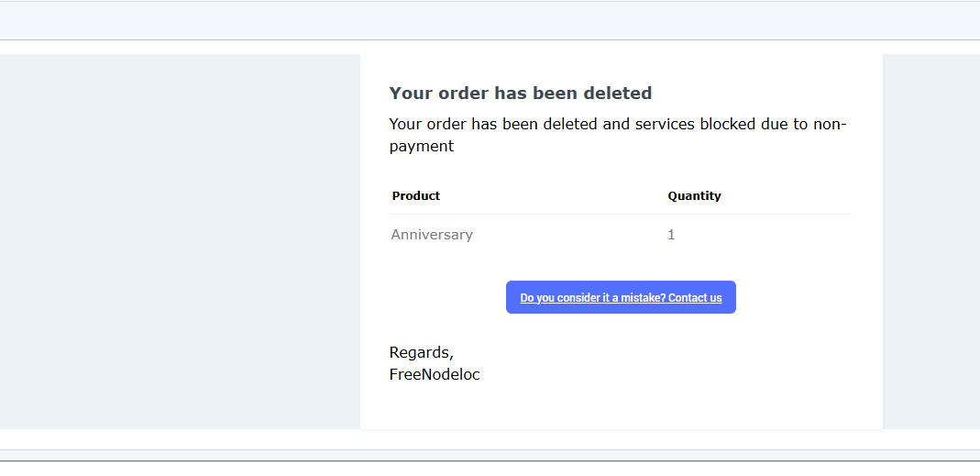
Task: Select the Anniversary product row
Action: [x=622, y=235]
